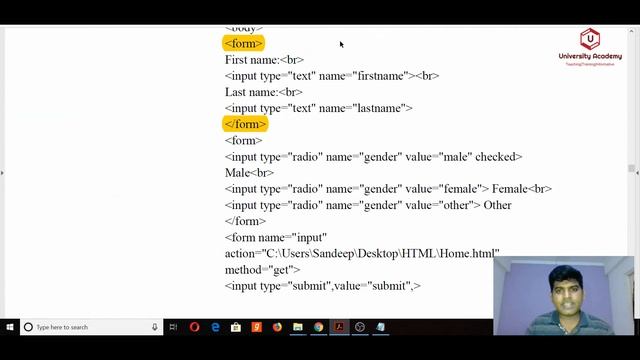640x360 pixels.
Task: Click the 'method="get">' line
Action: [262, 270]
